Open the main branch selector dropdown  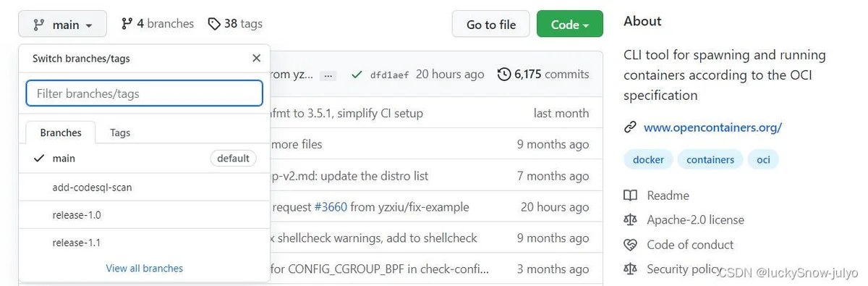coord(63,24)
